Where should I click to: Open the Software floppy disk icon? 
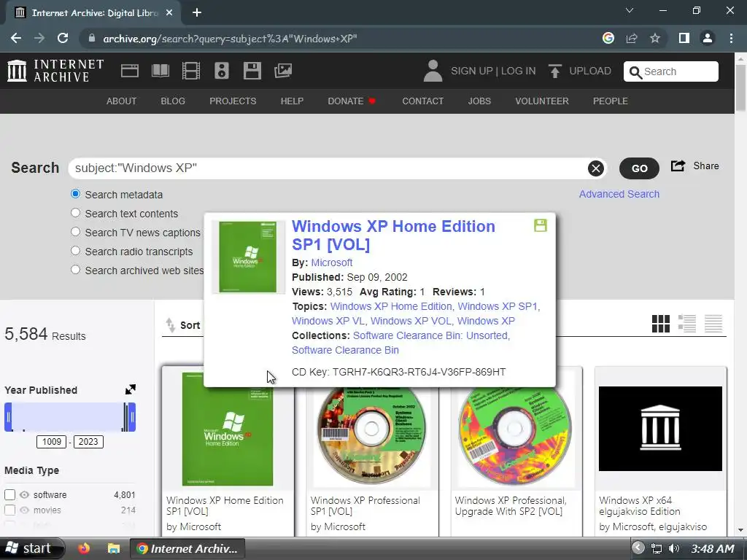pos(252,71)
